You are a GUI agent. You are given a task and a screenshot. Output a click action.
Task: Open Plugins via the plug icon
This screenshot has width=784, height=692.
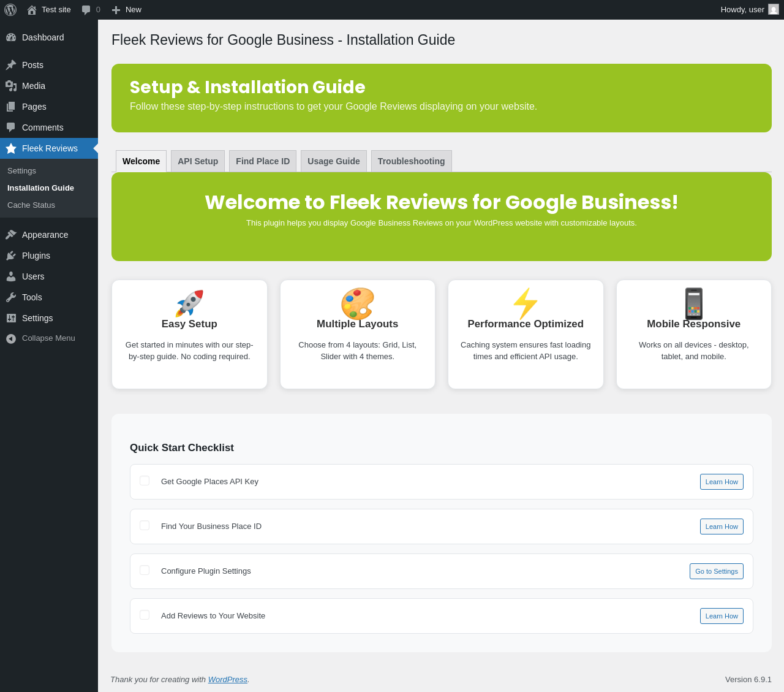coord(11,256)
